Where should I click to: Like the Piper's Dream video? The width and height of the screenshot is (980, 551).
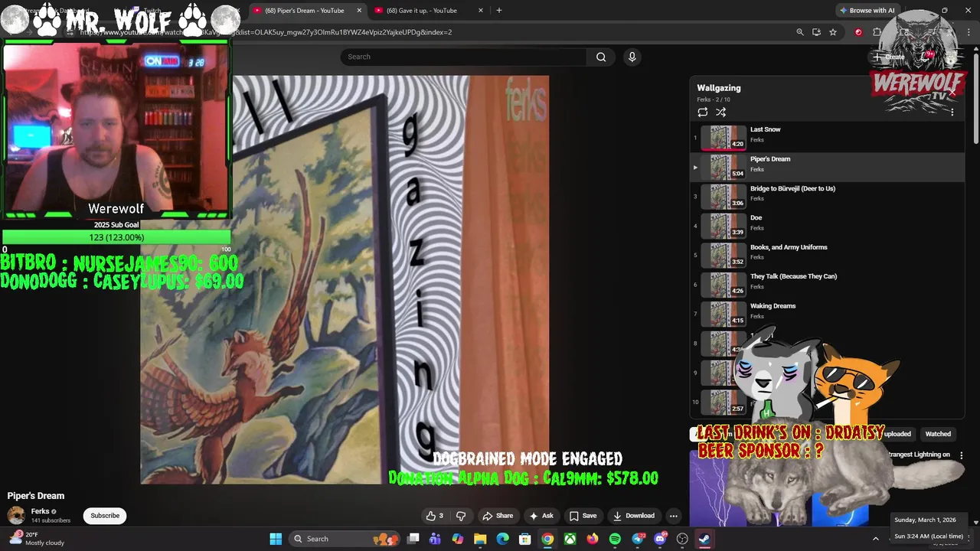point(435,516)
